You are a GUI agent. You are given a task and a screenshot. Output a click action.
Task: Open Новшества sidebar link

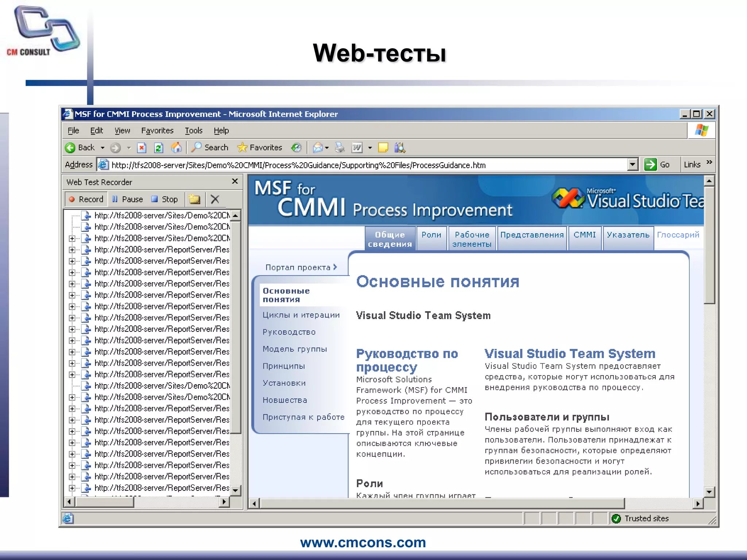pyautogui.click(x=285, y=400)
